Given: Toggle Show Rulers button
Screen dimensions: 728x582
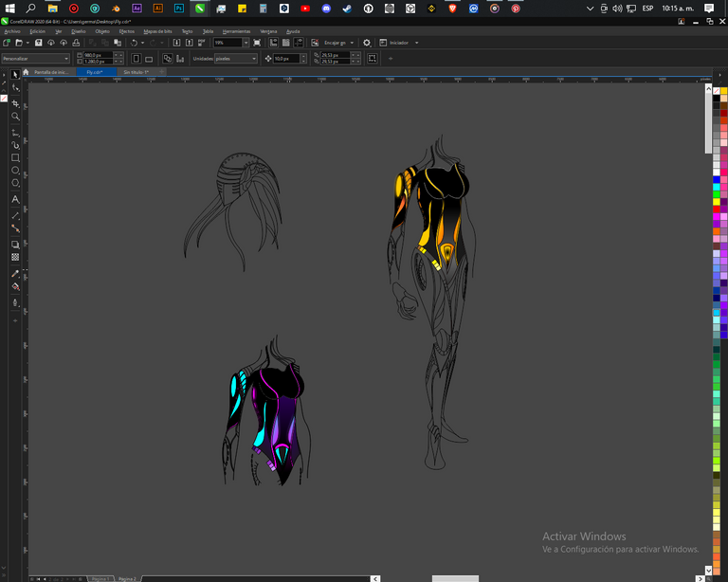Looking at the screenshot, I should (273, 43).
